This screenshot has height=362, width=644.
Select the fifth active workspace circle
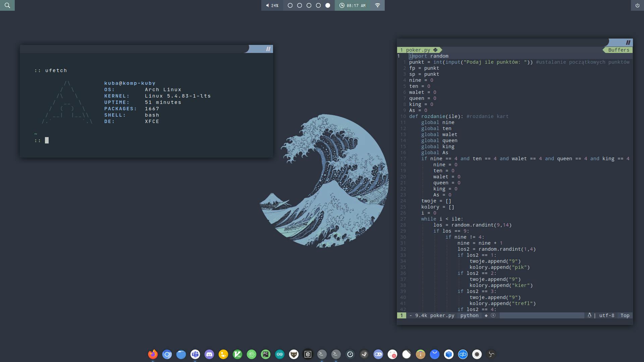click(x=328, y=5)
